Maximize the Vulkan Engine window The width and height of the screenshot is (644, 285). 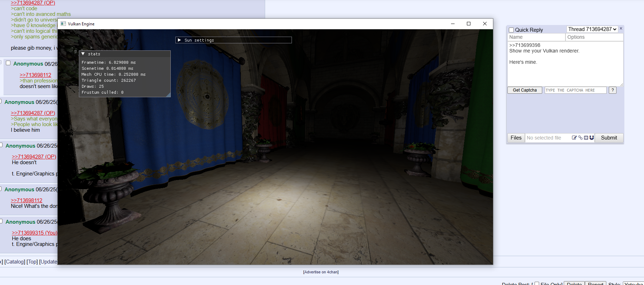469,24
